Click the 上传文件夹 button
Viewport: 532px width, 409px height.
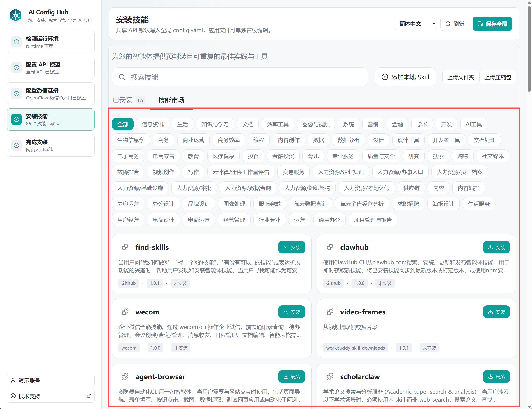tap(461, 77)
